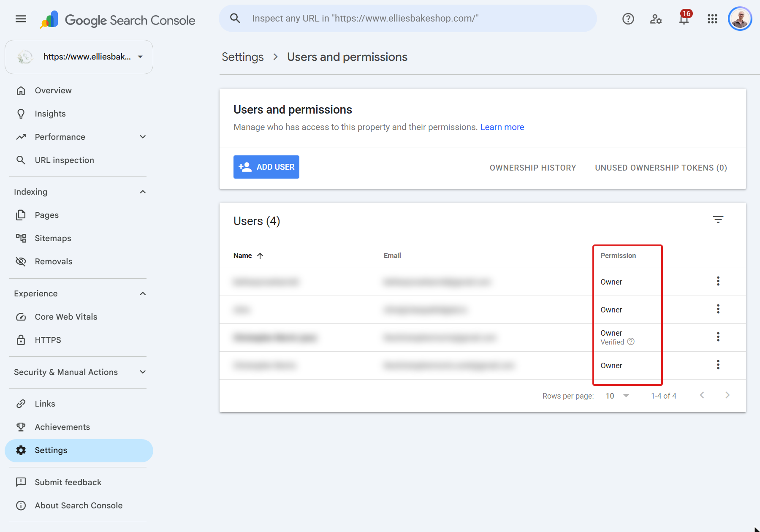The width and height of the screenshot is (760, 532).
Task: Collapse the Indexing section
Action: (x=143, y=192)
